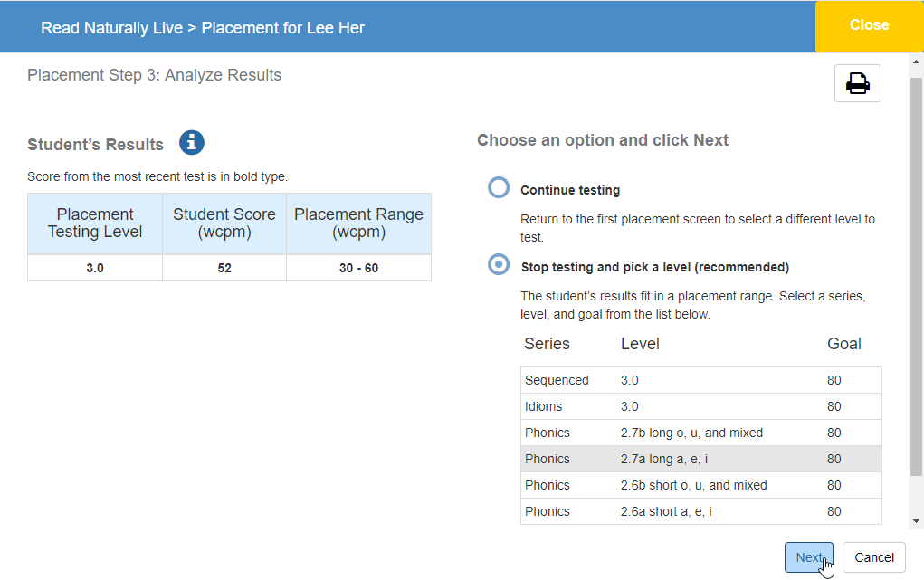Close the placement window

(869, 25)
